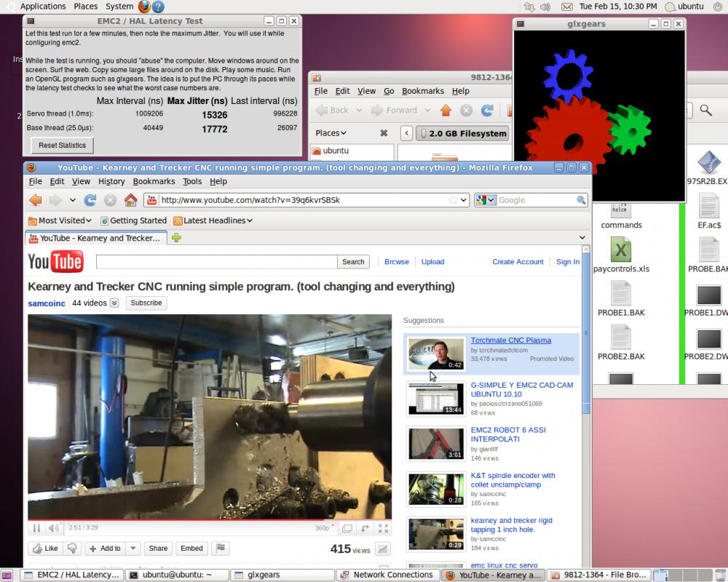This screenshot has width=728, height=582.
Task: Open the Torchmate CNC Plasma suggestion link
Action: (511, 340)
